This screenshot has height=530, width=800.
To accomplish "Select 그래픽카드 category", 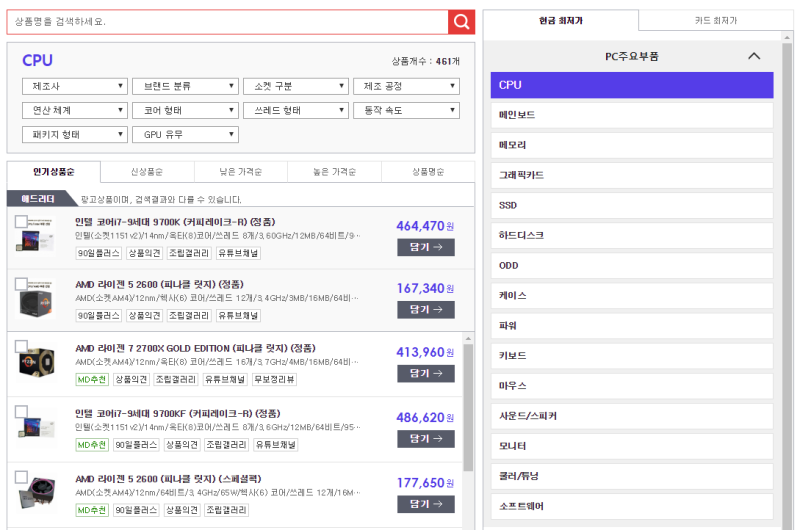I will (632, 175).
